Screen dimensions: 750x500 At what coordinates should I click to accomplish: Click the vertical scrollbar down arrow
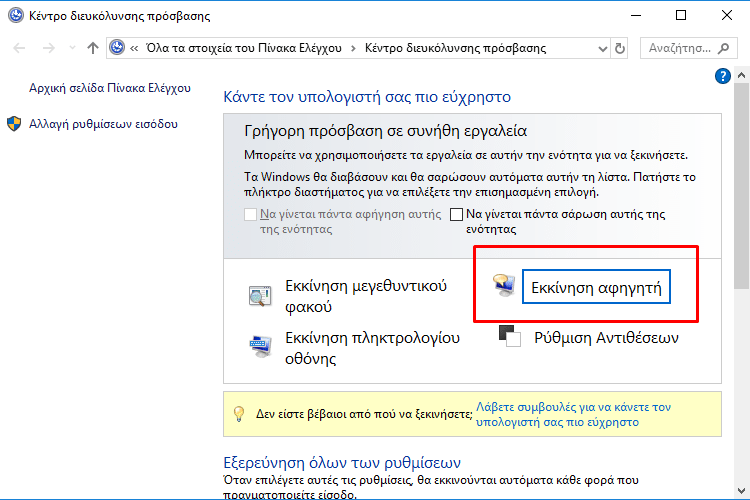[741, 491]
